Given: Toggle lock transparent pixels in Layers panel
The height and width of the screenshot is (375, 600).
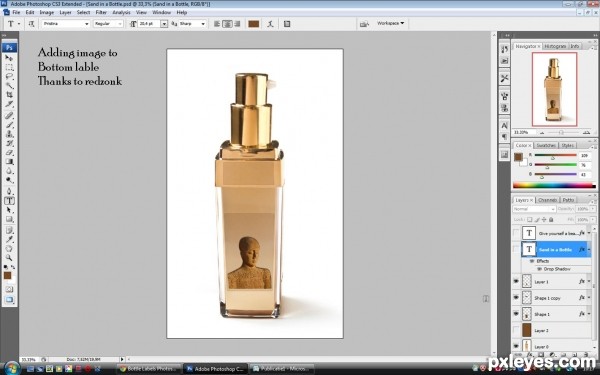Looking at the screenshot, I should (530, 220).
